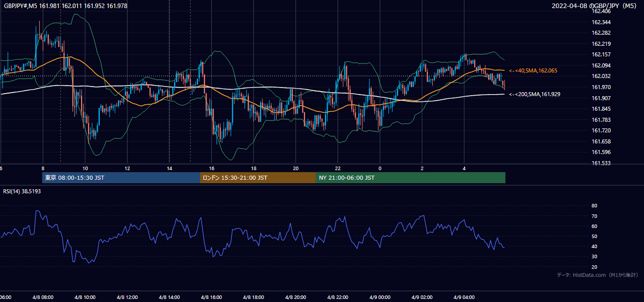Screen dimensions: 644x302
Task: Click hour tick '16' below the price chart
Action: 212,168
